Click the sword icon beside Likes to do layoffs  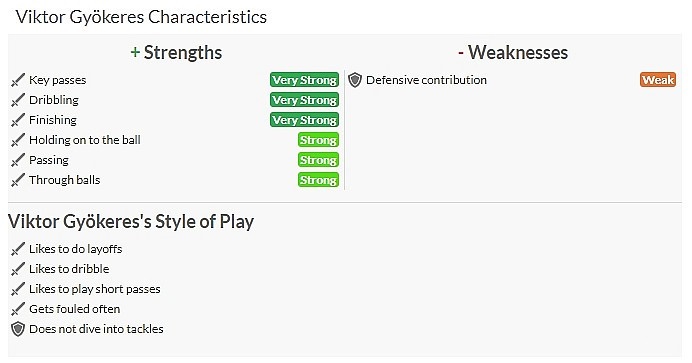pos(18,249)
